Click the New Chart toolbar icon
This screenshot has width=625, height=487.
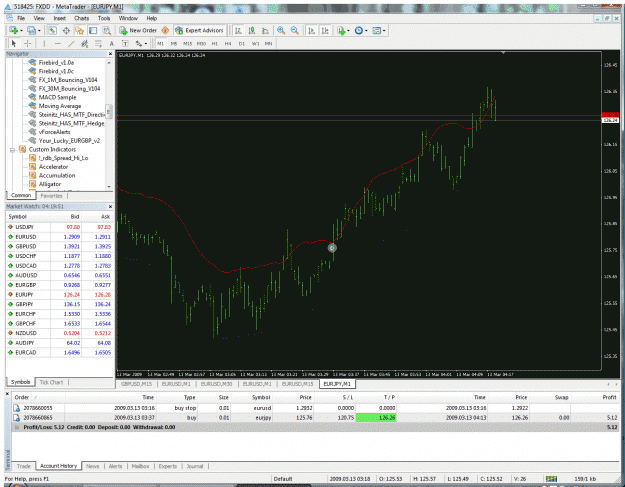pyautogui.click(x=14, y=30)
